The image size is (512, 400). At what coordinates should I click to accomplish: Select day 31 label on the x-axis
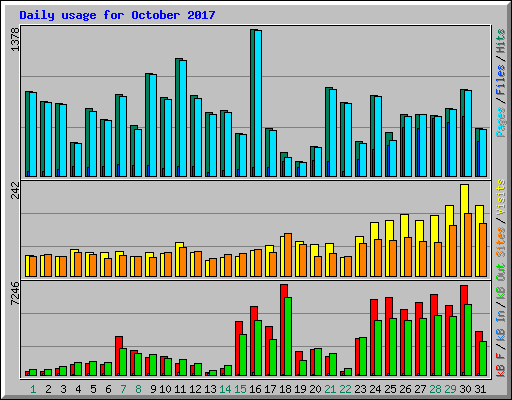pyautogui.click(x=480, y=389)
